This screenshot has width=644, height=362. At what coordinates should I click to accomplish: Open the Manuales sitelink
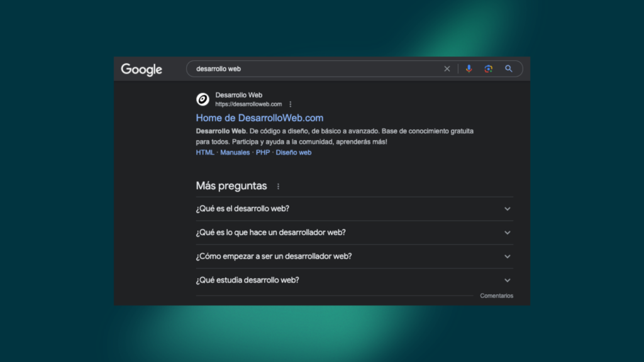click(x=234, y=152)
